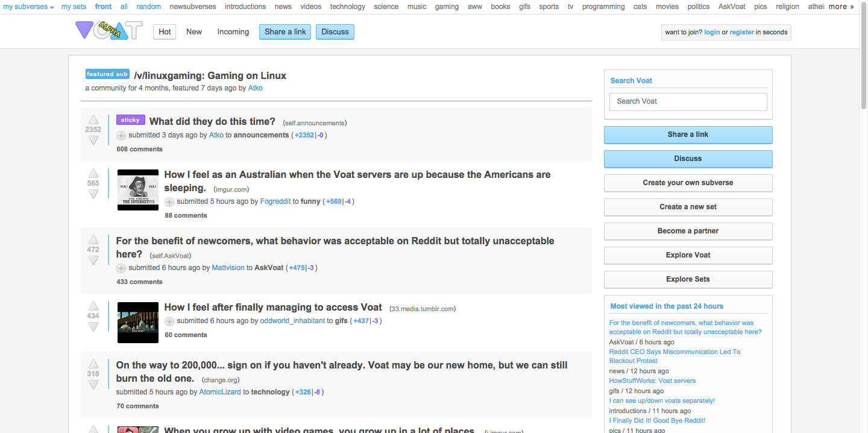Click the "featured sub" badge

tap(107, 74)
